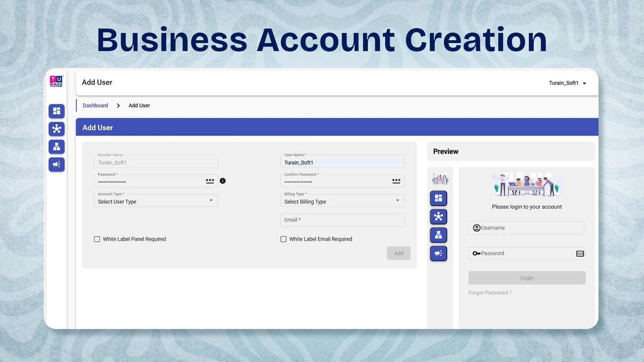
Task: Click the Email input field
Action: click(x=342, y=220)
